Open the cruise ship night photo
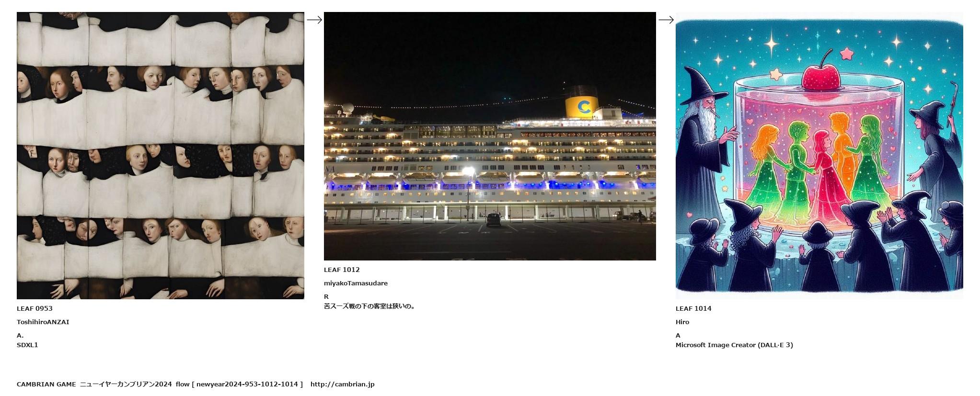 click(490, 136)
